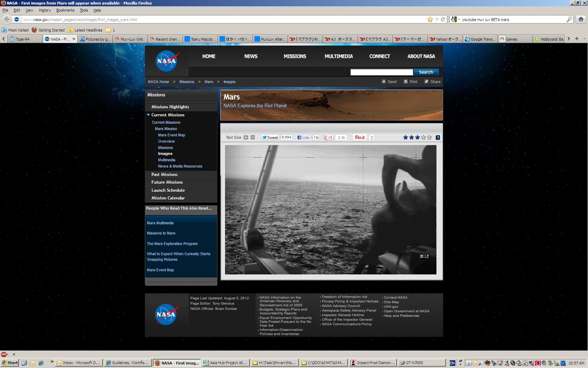
Task: Open the Missions Highlights link
Action: click(x=170, y=107)
